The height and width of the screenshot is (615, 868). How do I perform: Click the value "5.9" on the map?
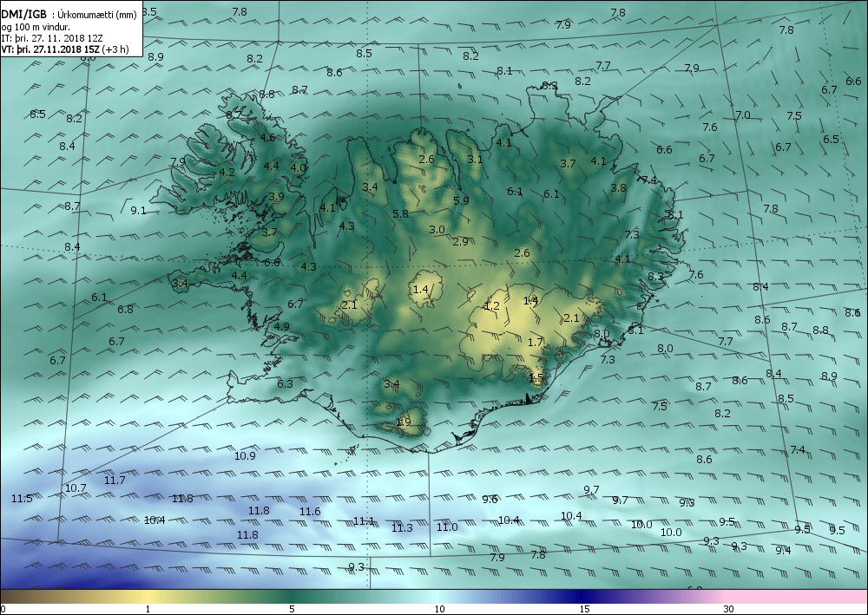pyautogui.click(x=461, y=200)
